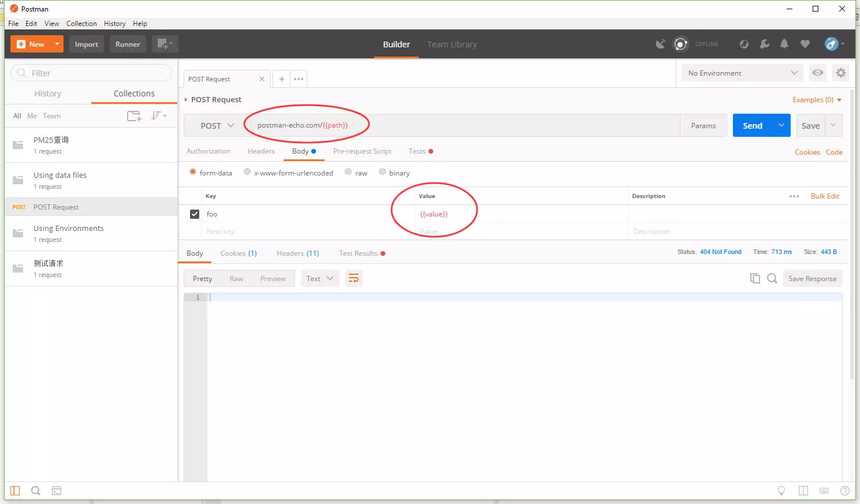The width and height of the screenshot is (860, 504).
Task: Toggle sidebar with bottom-left panel icon
Action: click(x=15, y=491)
